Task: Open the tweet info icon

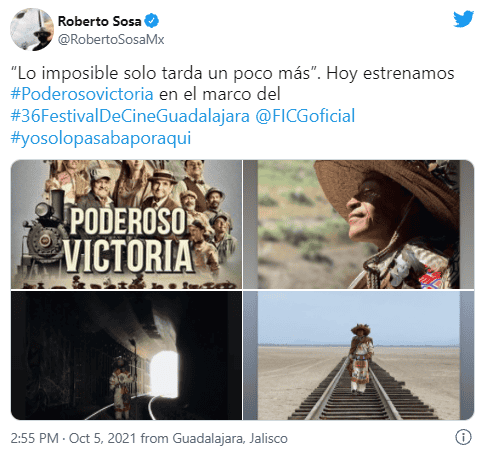Action: [x=463, y=436]
